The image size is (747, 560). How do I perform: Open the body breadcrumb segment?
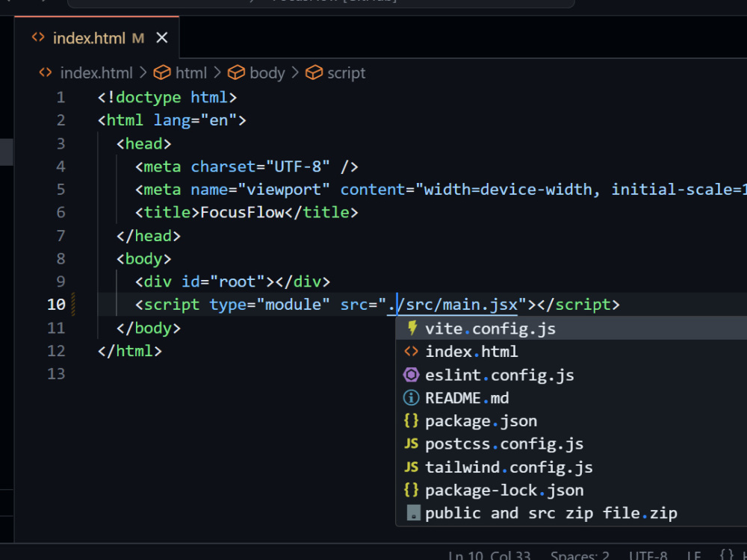(x=267, y=73)
